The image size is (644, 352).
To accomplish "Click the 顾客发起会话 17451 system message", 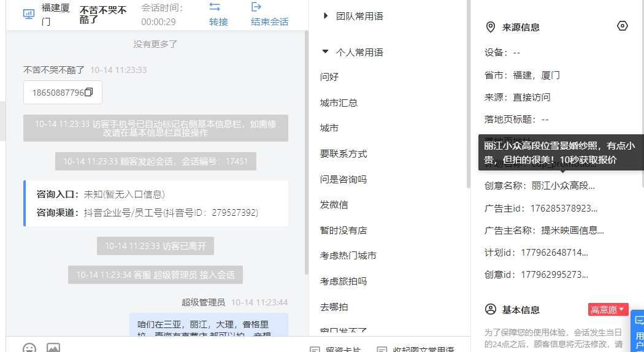I will coord(156,161).
